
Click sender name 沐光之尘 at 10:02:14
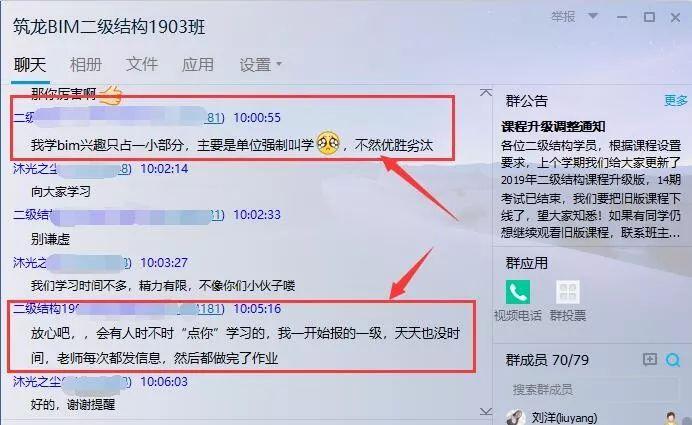(35, 169)
